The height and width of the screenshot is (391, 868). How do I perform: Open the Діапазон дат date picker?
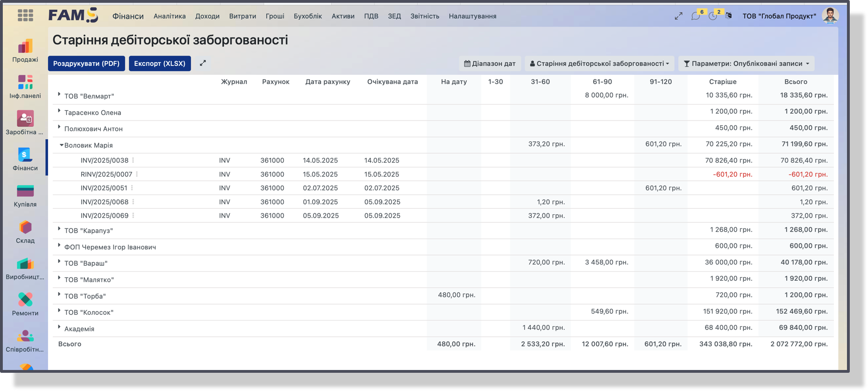tap(490, 64)
